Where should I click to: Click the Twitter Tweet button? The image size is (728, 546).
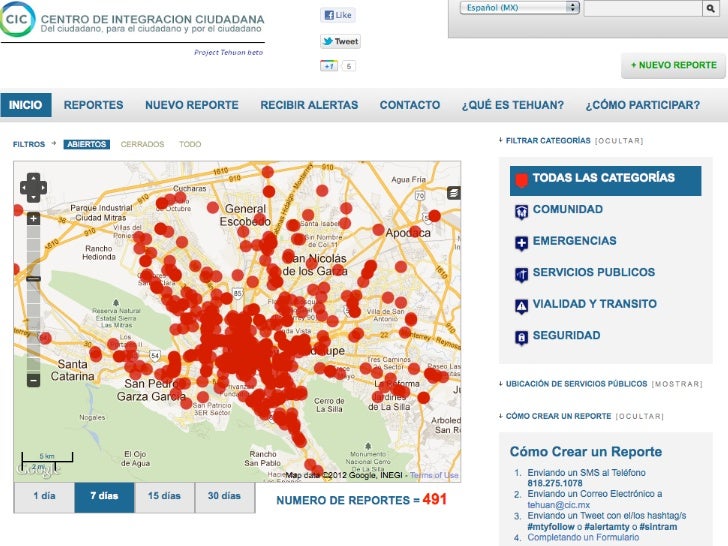tap(340, 41)
